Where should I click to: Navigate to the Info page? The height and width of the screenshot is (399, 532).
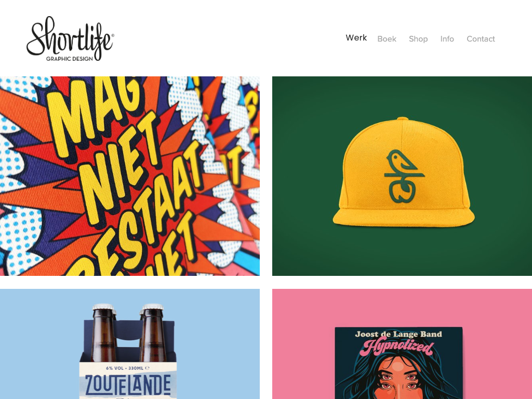[447, 39]
